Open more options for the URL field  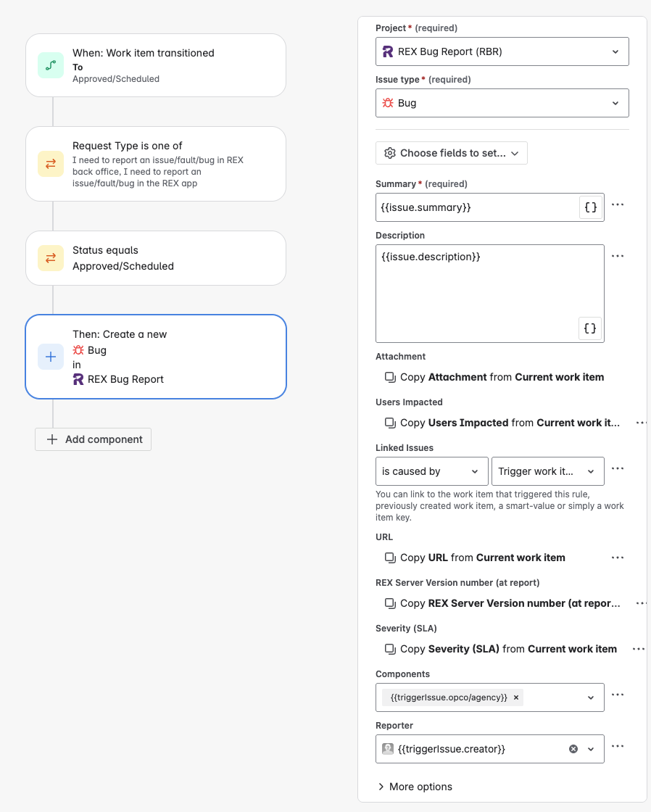coord(618,558)
